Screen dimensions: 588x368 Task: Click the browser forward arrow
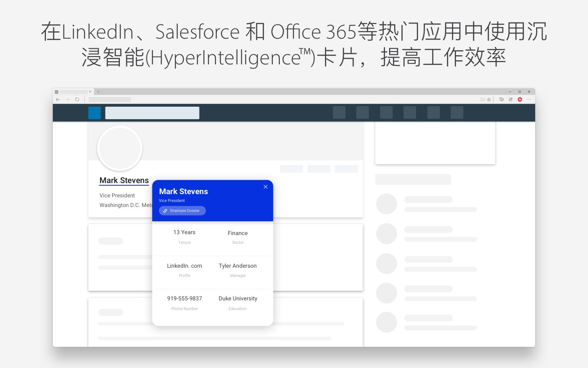pyautogui.click(x=68, y=99)
